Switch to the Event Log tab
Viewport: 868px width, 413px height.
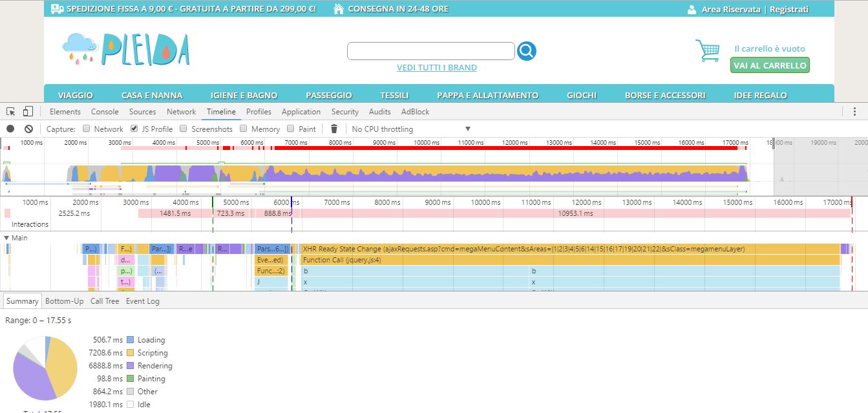[143, 301]
